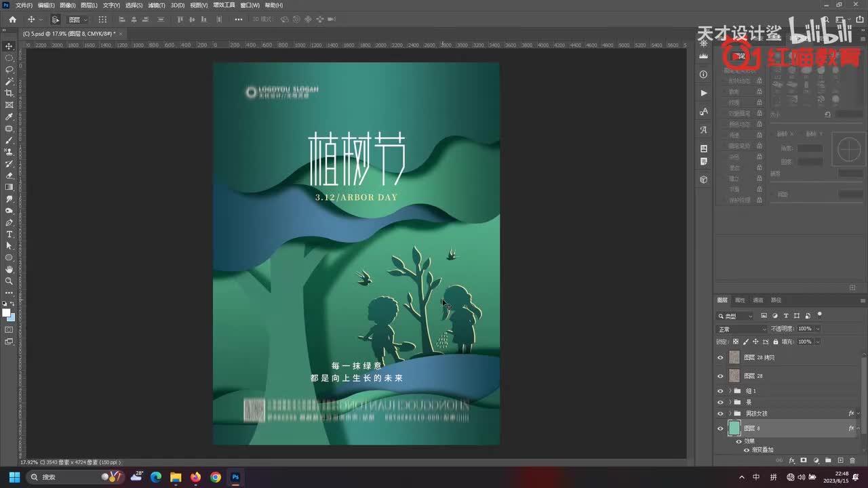
Task: Delete layer with the trash icon
Action: (x=852, y=461)
